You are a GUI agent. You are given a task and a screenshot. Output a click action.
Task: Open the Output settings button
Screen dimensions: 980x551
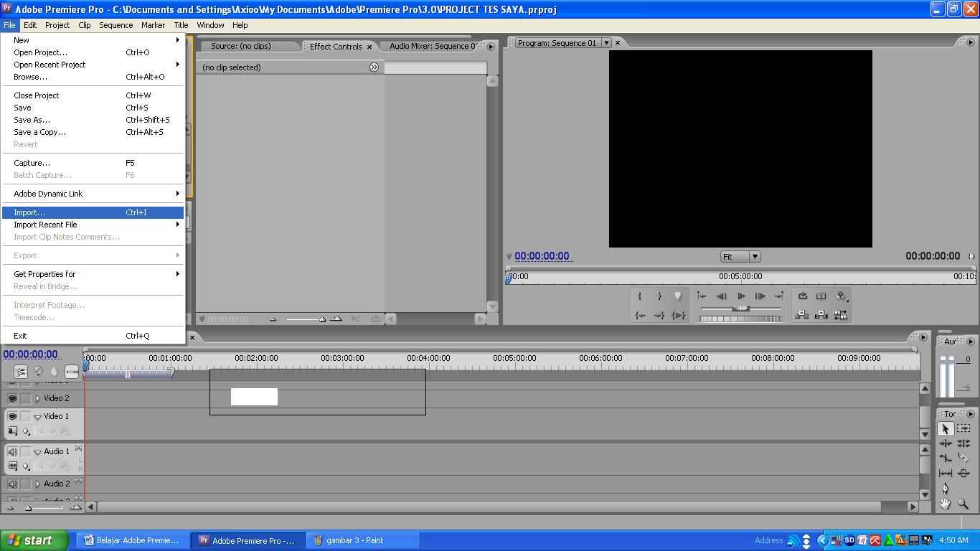pos(841,296)
